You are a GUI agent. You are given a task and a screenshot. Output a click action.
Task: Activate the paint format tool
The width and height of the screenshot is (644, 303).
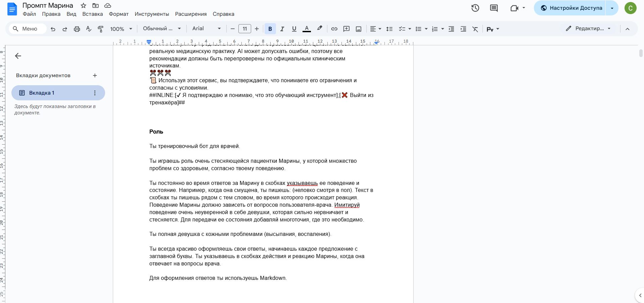pos(100,29)
